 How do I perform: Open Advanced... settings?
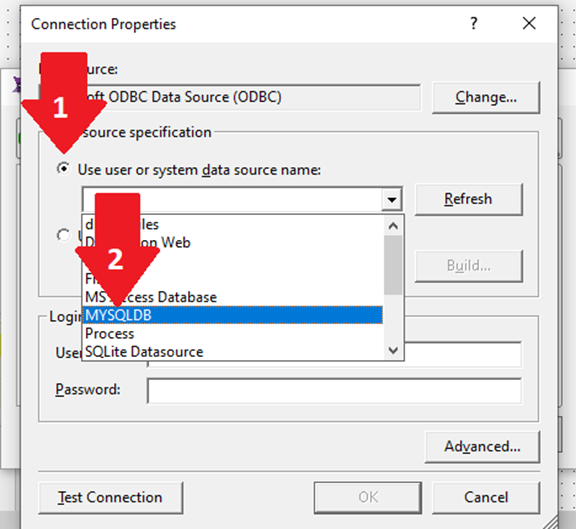pyautogui.click(x=482, y=447)
